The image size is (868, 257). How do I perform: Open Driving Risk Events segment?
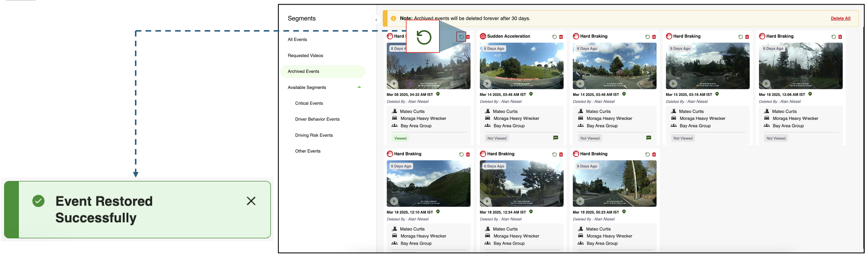[x=314, y=135]
